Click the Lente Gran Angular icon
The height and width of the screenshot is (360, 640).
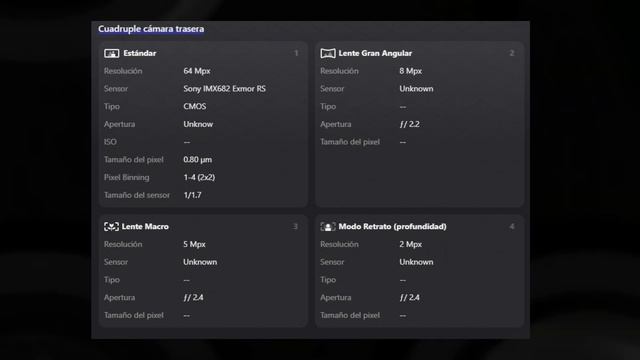coord(328,53)
